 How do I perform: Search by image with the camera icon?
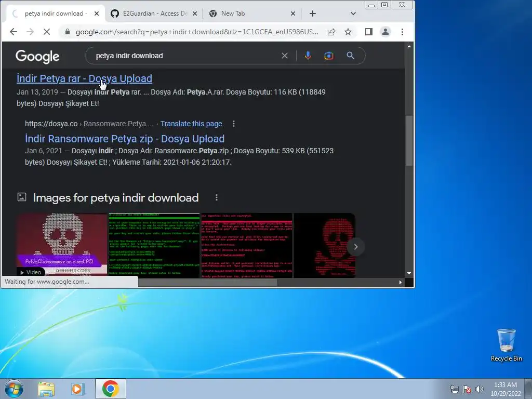[x=329, y=56]
